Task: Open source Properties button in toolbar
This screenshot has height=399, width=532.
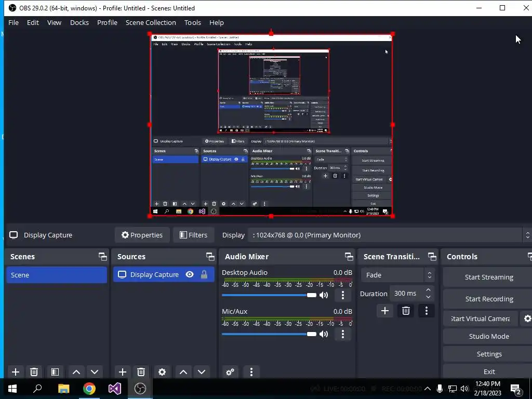Action: tap(142, 235)
